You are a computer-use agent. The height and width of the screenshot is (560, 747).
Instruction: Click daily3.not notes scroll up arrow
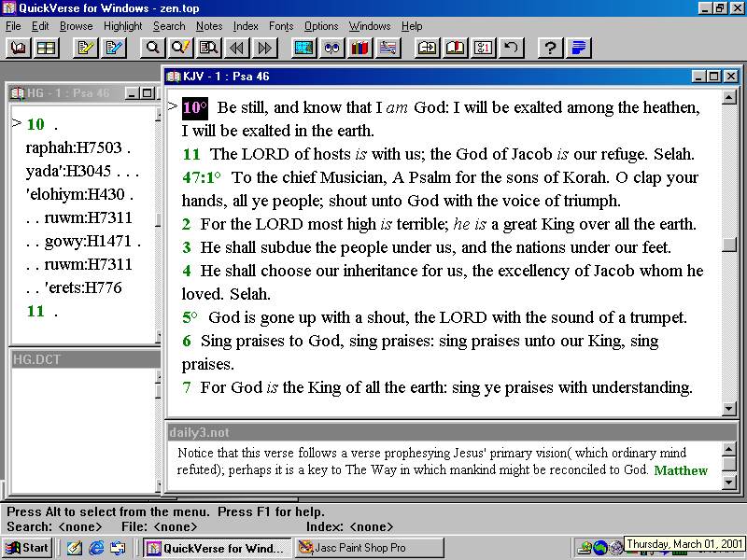729,449
